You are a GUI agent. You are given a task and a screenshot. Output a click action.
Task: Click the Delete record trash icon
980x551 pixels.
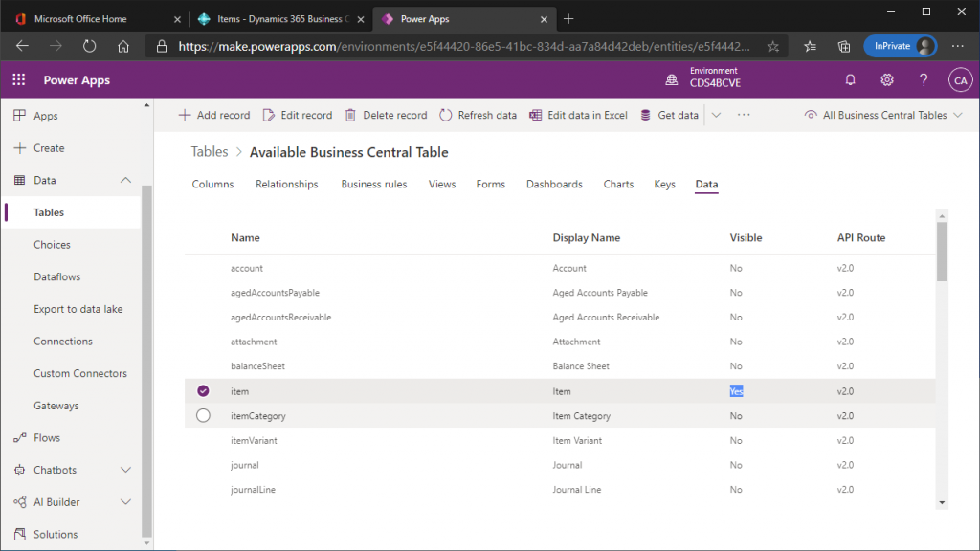pos(350,115)
